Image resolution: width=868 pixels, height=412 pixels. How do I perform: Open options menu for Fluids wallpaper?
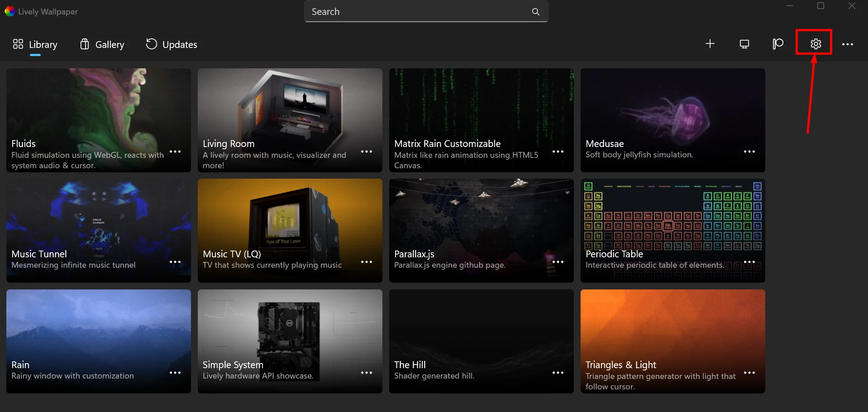tap(175, 152)
